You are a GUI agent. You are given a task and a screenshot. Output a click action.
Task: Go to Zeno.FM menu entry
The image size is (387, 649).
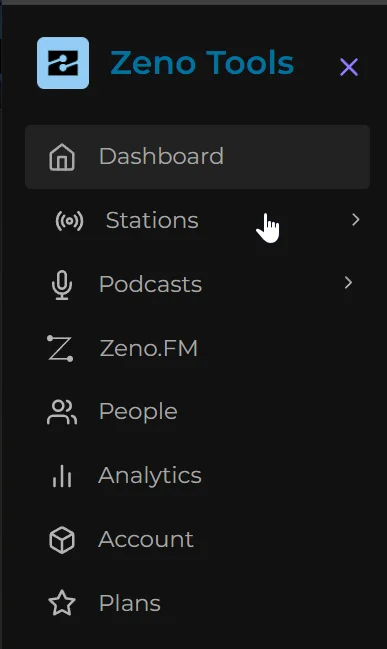(149, 348)
